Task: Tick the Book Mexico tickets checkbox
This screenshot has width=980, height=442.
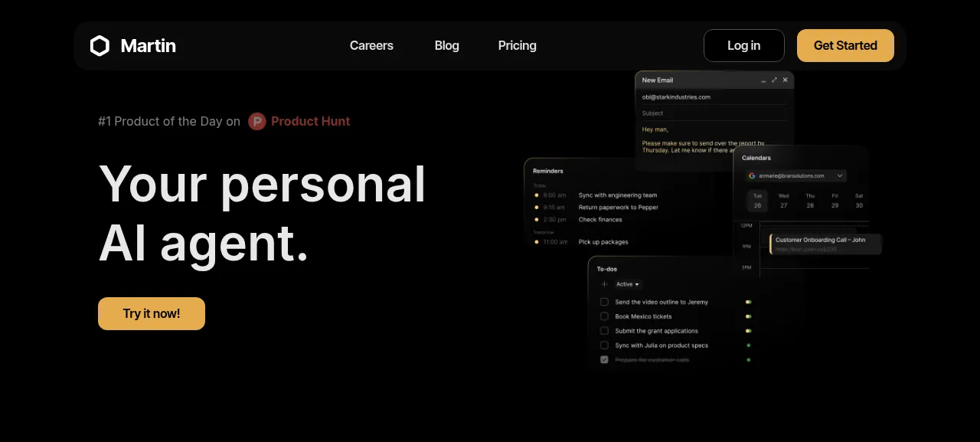Action: point(604,316)
